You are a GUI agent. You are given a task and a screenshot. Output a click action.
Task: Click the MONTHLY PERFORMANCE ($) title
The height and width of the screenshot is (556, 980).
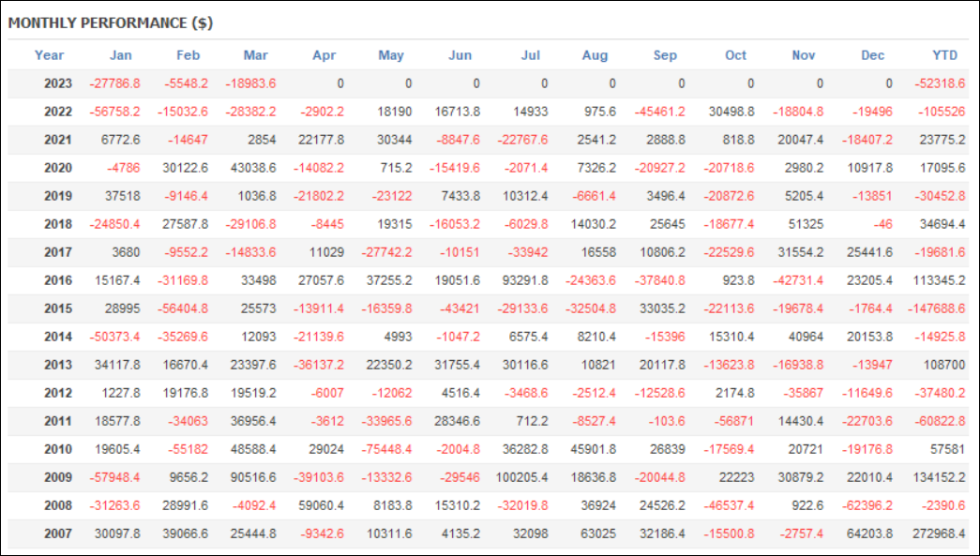(x=111, y=23)
